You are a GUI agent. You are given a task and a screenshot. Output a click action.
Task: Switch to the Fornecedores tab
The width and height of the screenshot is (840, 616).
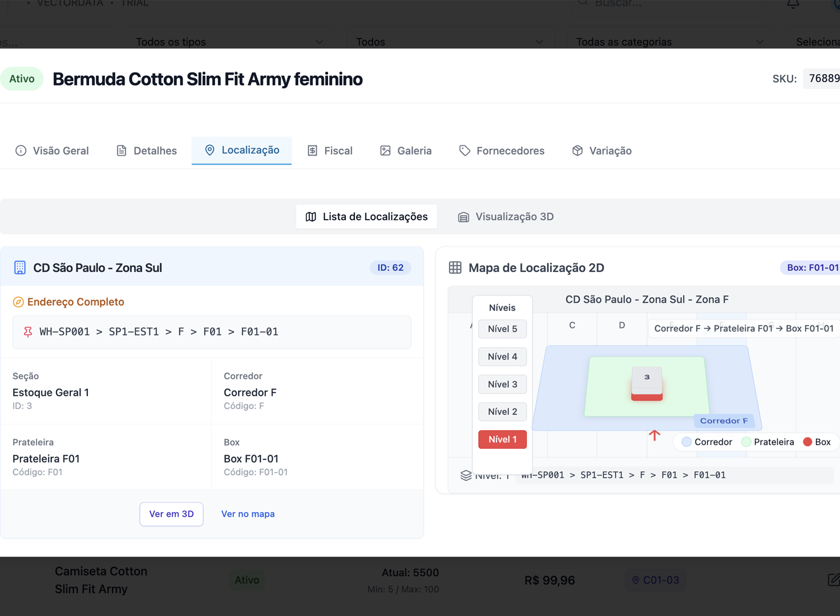click(502, 151)
